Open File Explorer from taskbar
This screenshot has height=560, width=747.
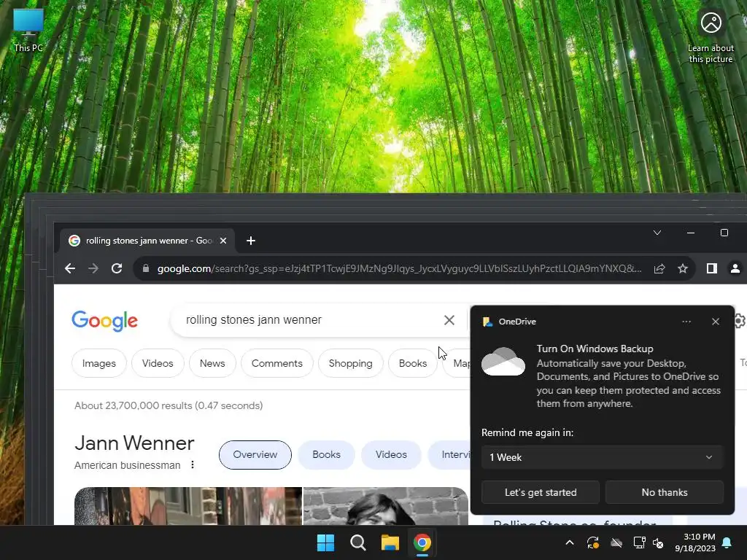(x=390, y=542)
